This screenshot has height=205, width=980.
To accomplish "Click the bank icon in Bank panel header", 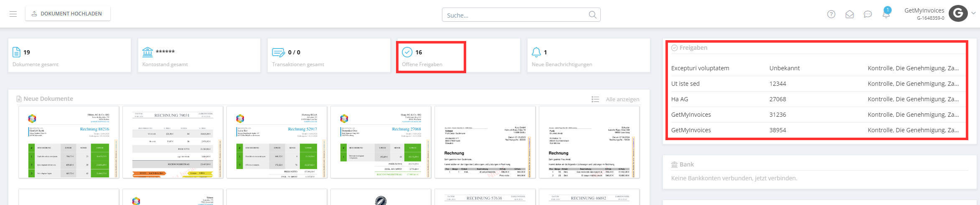I will pos(674,164).
